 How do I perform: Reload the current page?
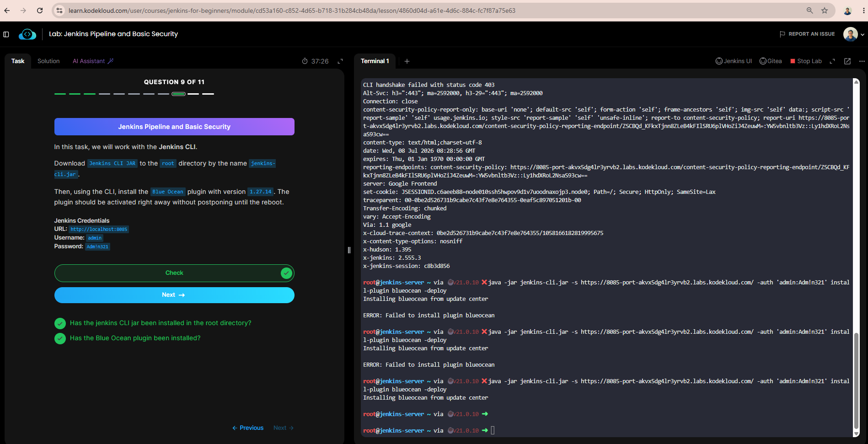point(40,11)
